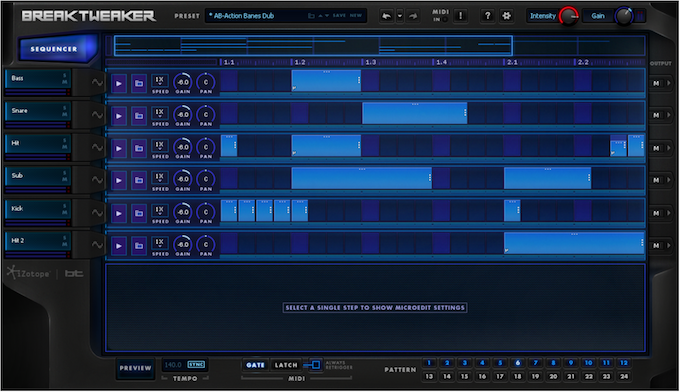This screenshot has width=680, height=392.
Task: Open Bass track speed dropdown
Action: point(160,81)
